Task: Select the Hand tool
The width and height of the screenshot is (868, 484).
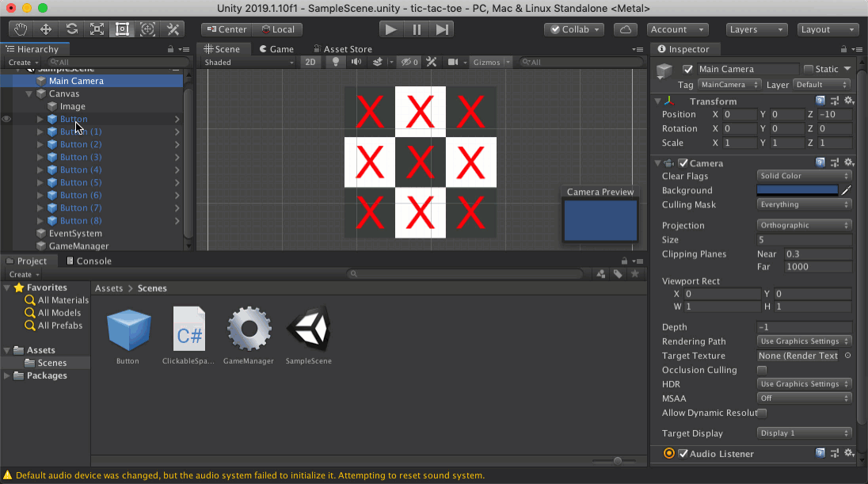Action: point(21,29)
